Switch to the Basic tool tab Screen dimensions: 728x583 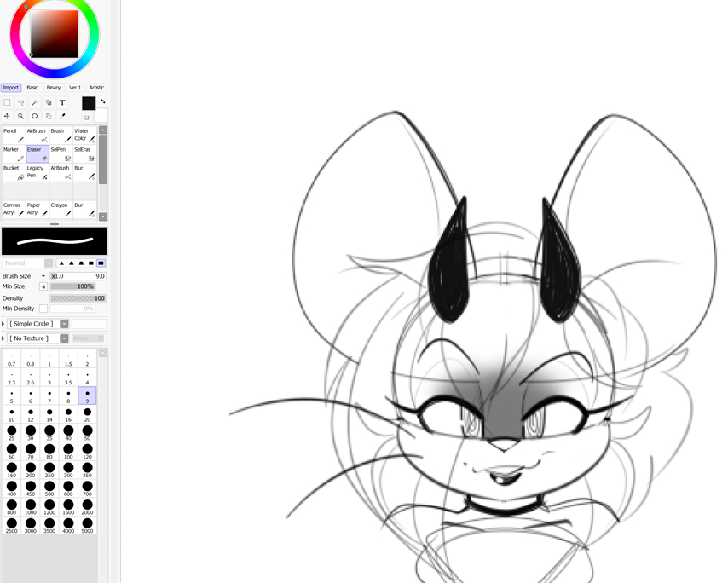coord(32,88)
